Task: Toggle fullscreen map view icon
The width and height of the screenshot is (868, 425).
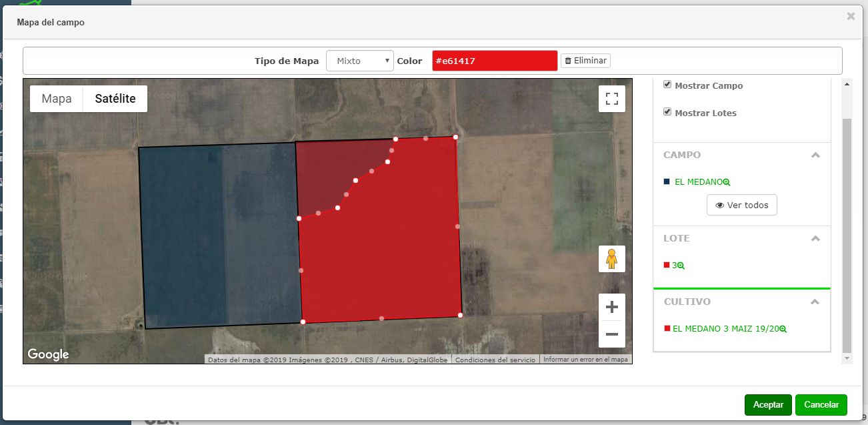Action: (612, 99)
